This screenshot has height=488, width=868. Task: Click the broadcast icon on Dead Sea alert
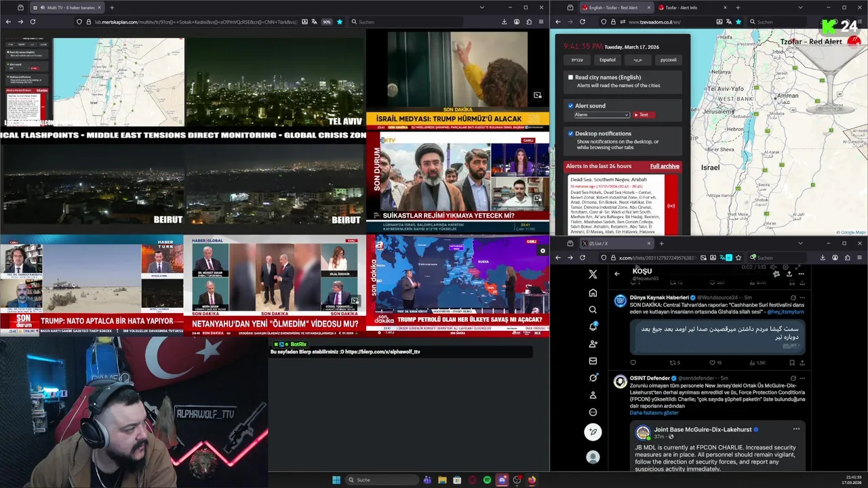coord(671,205)
